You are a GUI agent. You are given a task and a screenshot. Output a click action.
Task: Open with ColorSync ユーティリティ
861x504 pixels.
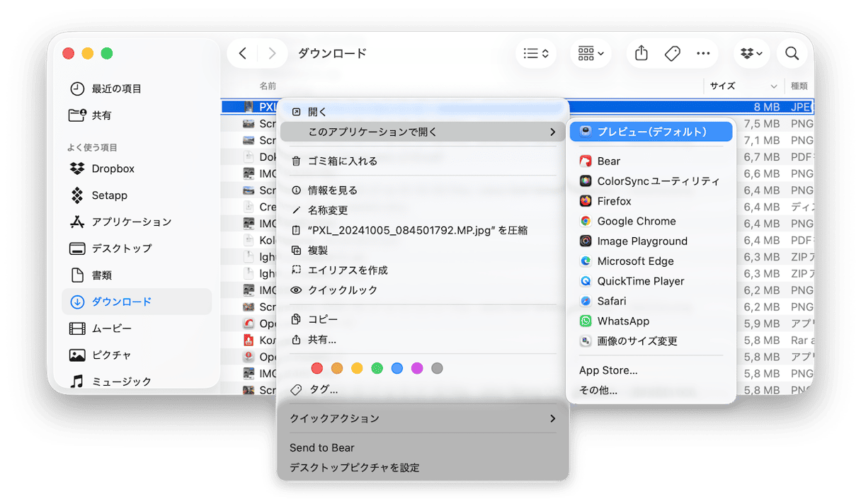[651, 181]
